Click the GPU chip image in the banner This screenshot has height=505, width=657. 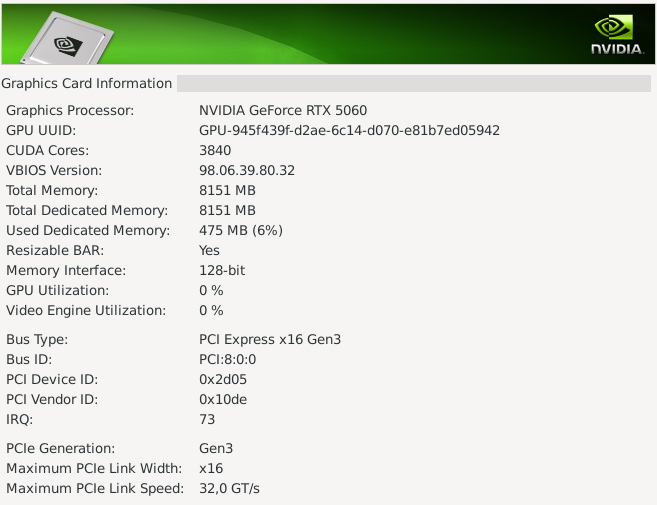click(x=67, y=39)
